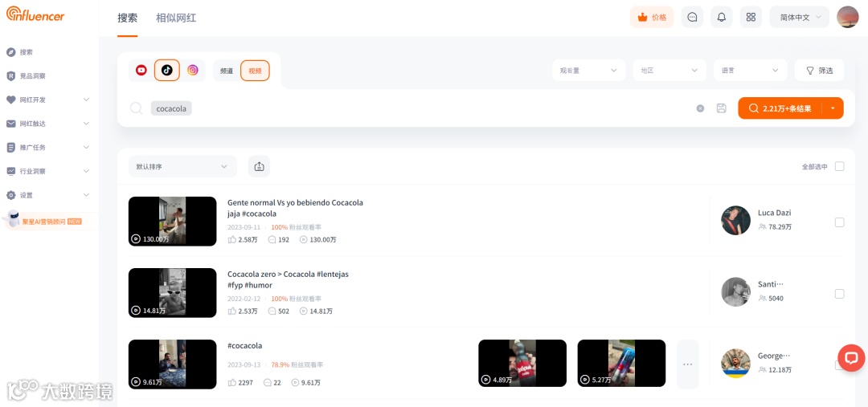868x407 pixels.
Task: Save the current search with disk icon
Action: (x=721, y=108)
